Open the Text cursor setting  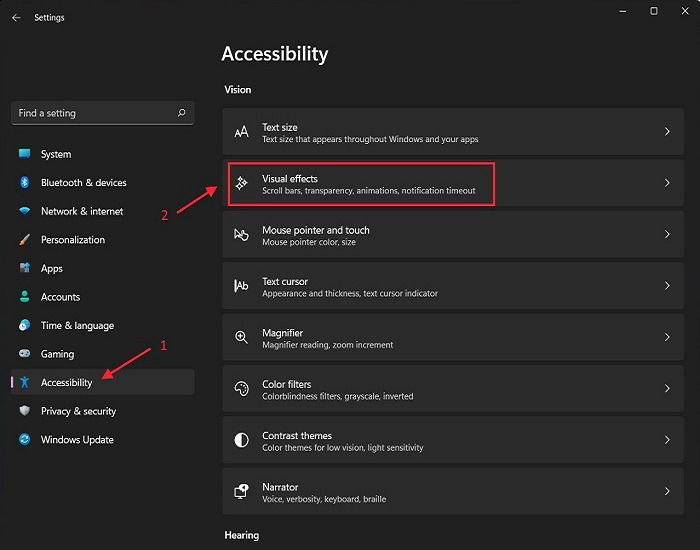[453, 286]
